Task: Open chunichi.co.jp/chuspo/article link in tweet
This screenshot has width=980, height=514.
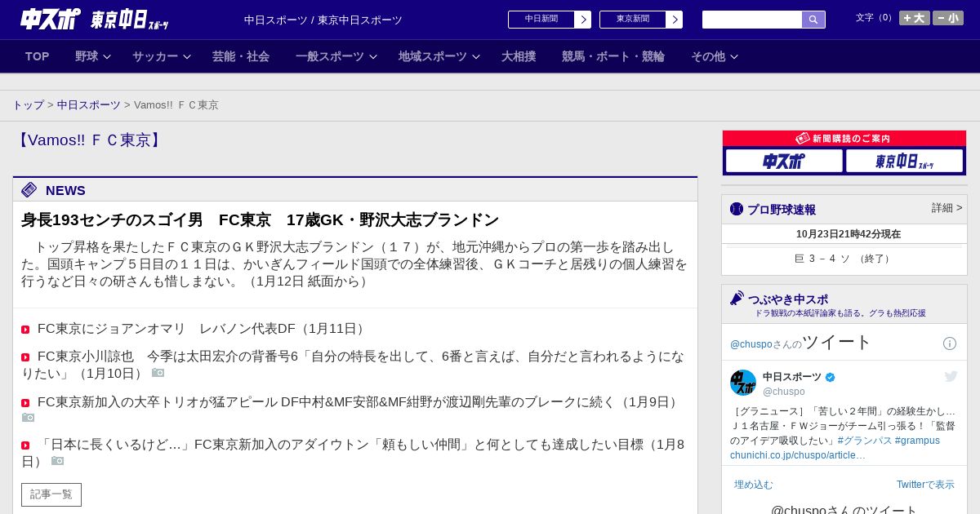Action: point(798,455)
